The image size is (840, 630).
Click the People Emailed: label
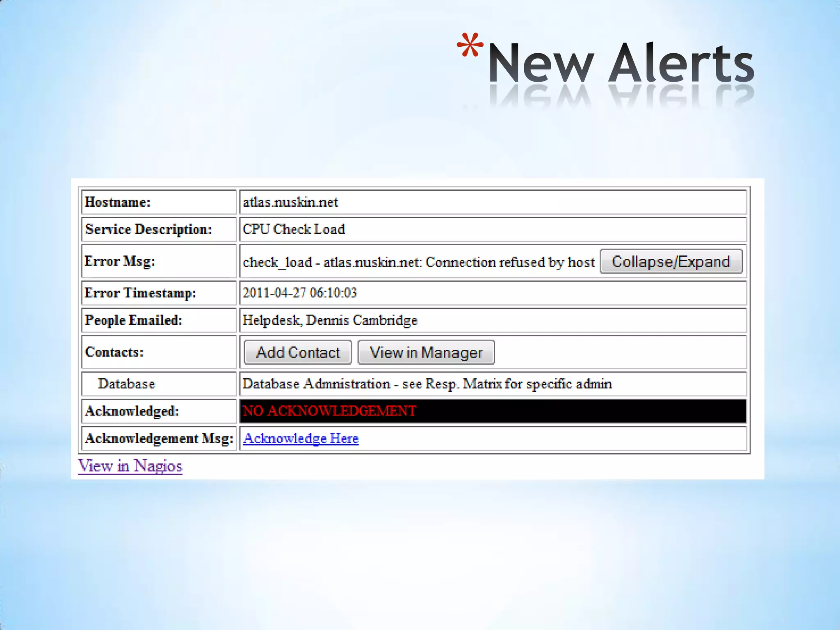click(133, 320)
